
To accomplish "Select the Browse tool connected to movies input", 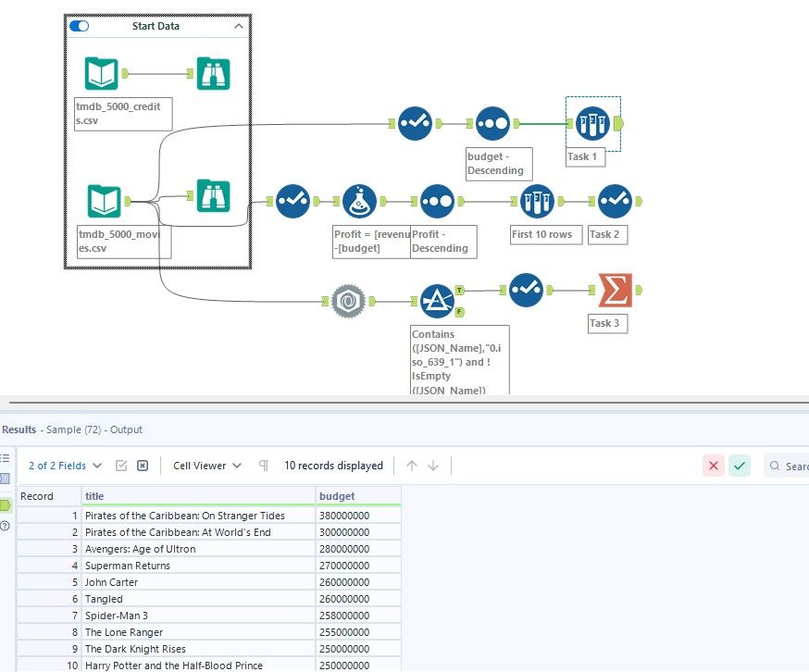I will [x=213, y=195].
